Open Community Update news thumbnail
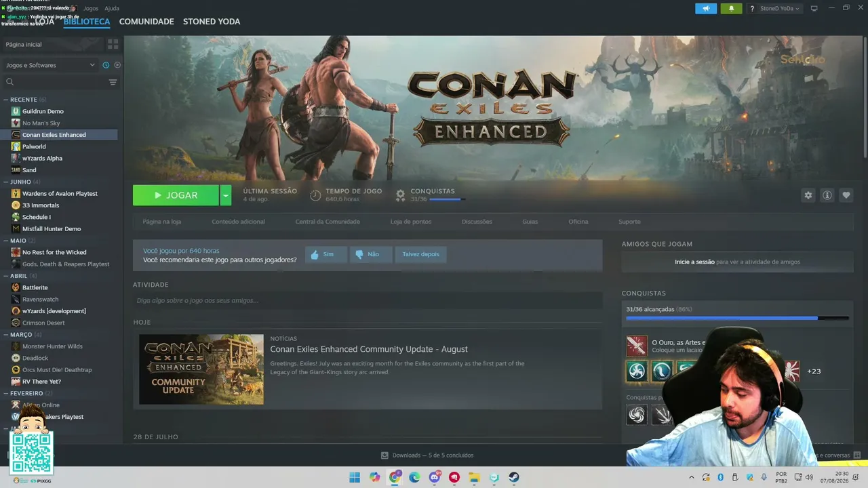 [201, 369]
